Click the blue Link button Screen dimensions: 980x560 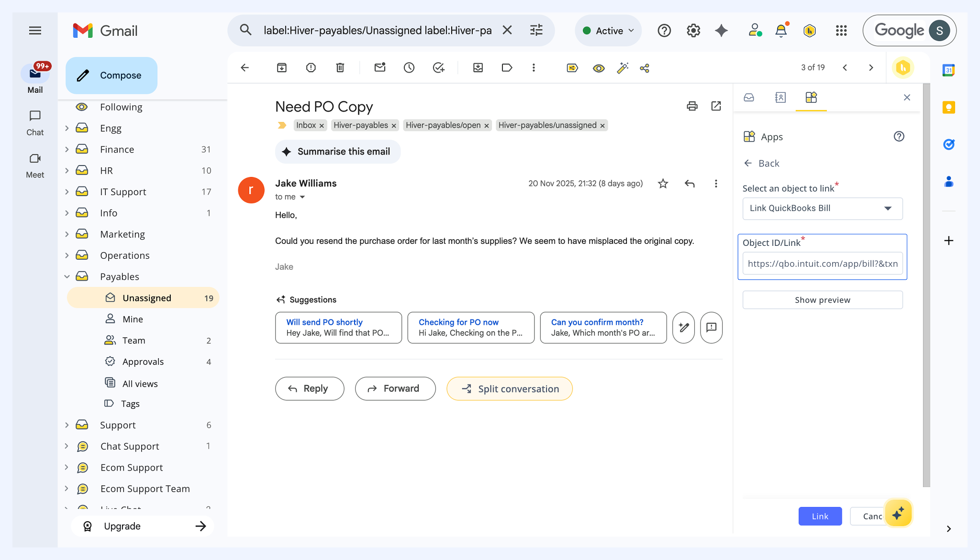[820, 516]
